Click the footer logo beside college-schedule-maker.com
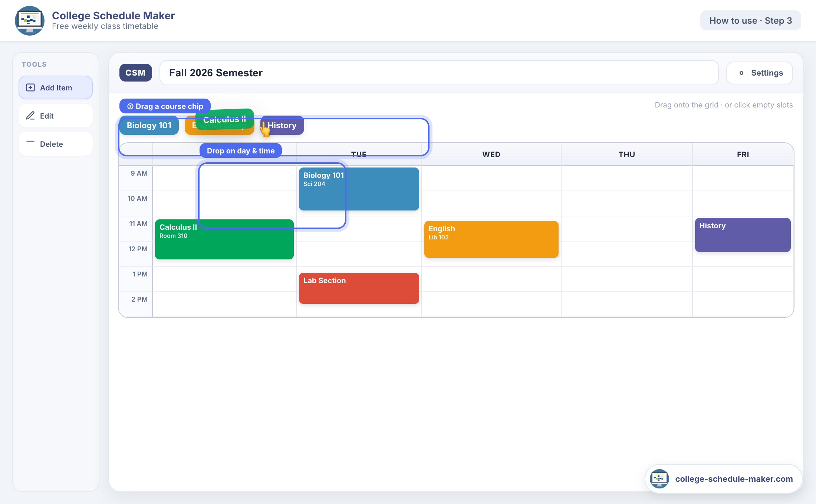816x504 pixels. point(659,478)
